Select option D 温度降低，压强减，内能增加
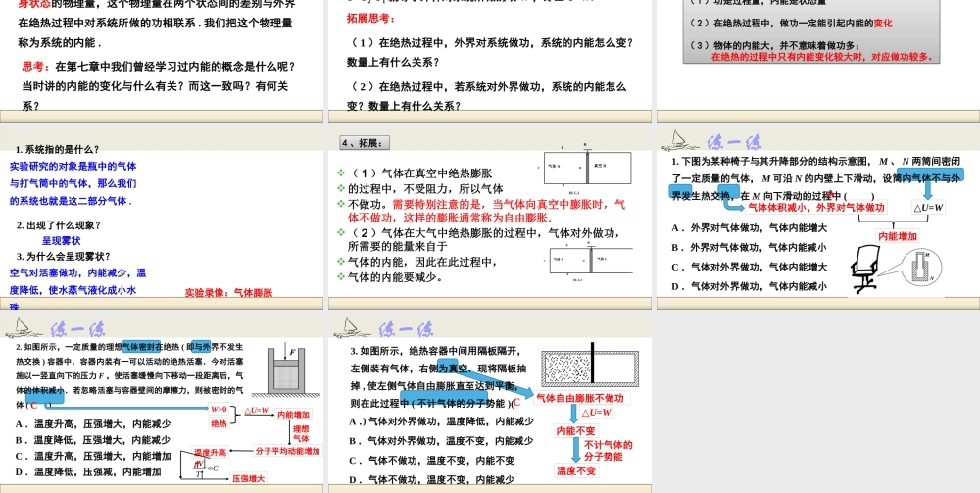The height and width of the screenshot is (493, 980). tap(88, 472)
